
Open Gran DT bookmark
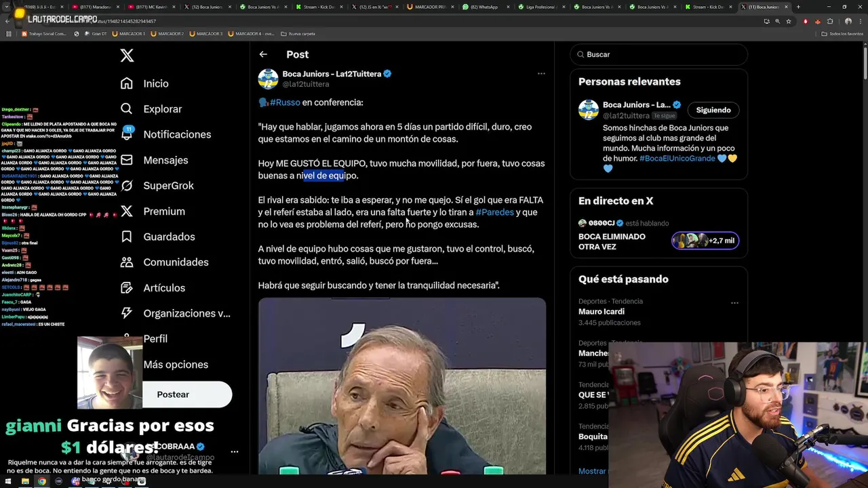click(95, 33)
